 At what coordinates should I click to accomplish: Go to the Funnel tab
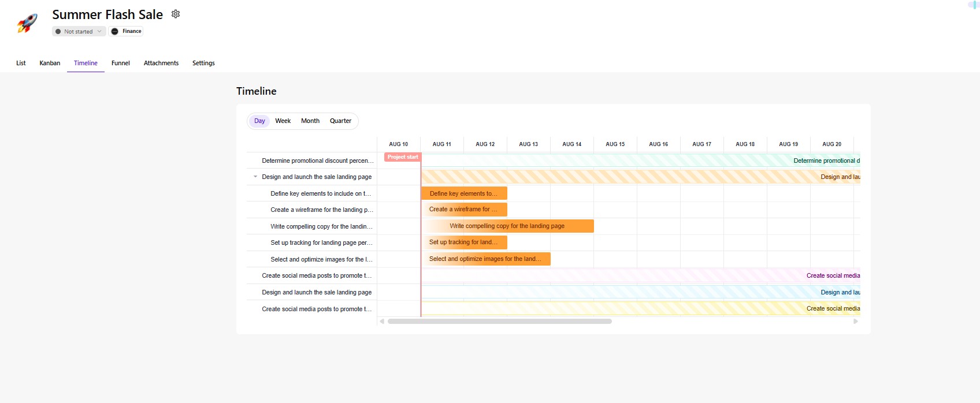[120, 64]
